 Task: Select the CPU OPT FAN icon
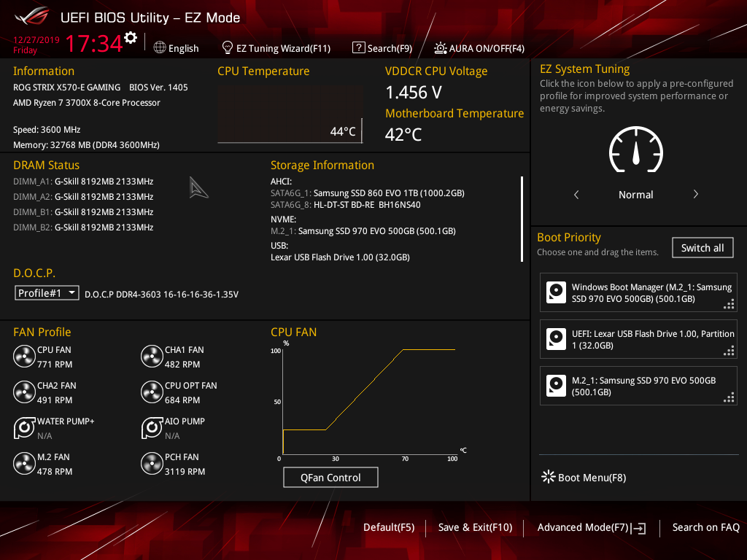[152, 392]
